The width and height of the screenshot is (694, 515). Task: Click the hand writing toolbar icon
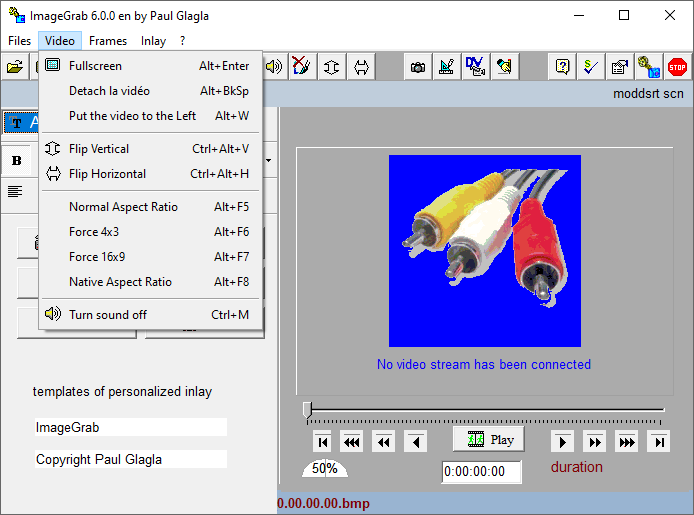coord(505,67)
